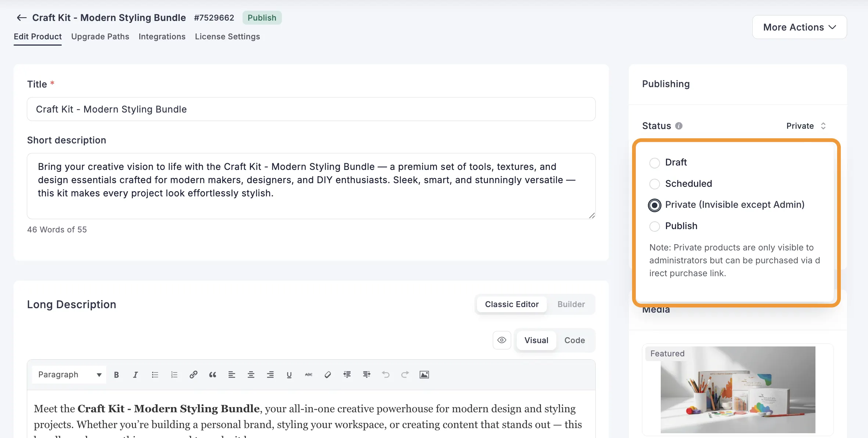Insert a link using chain icon
Screen dimensions: 868x438
coord(193,375)
